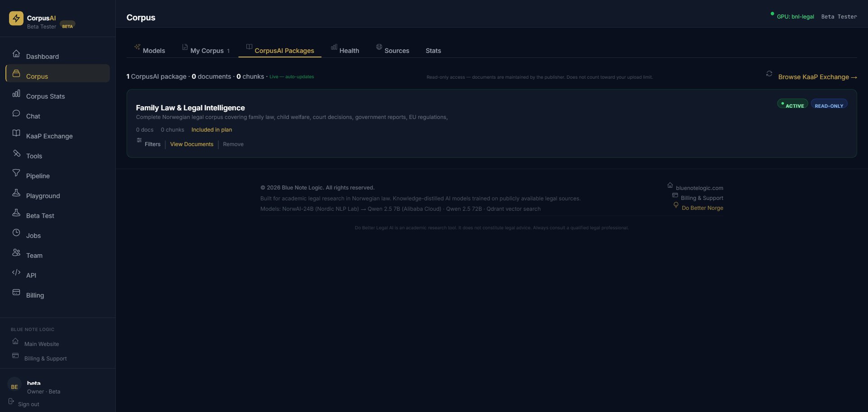Click the sync refresh icon near Browse KaaP Exchange
868x412 pixels.
(769, 74)
